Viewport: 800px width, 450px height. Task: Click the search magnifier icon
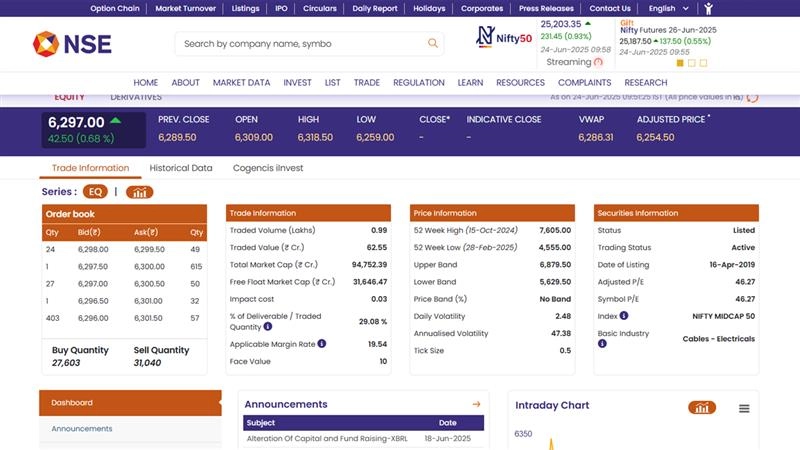433,43
